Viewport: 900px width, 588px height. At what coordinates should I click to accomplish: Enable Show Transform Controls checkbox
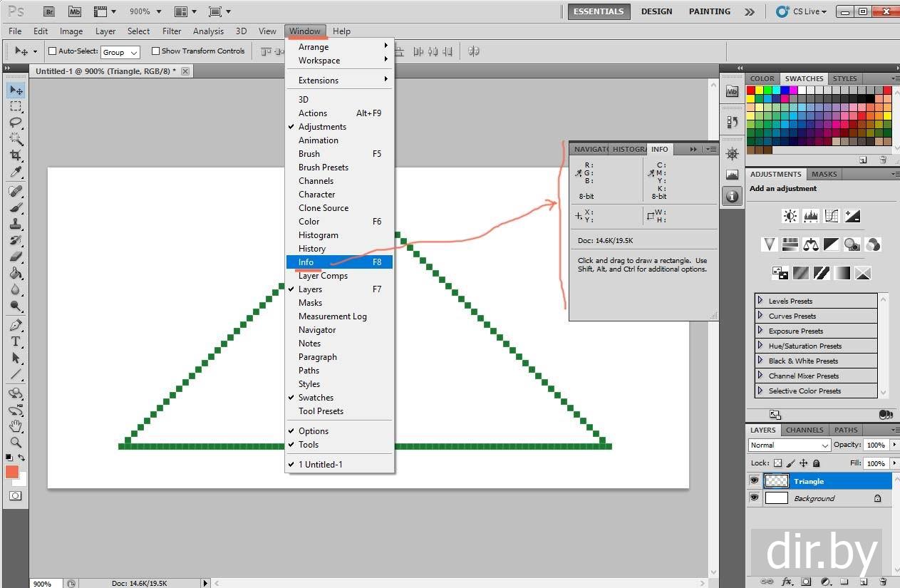click(155, 51)
